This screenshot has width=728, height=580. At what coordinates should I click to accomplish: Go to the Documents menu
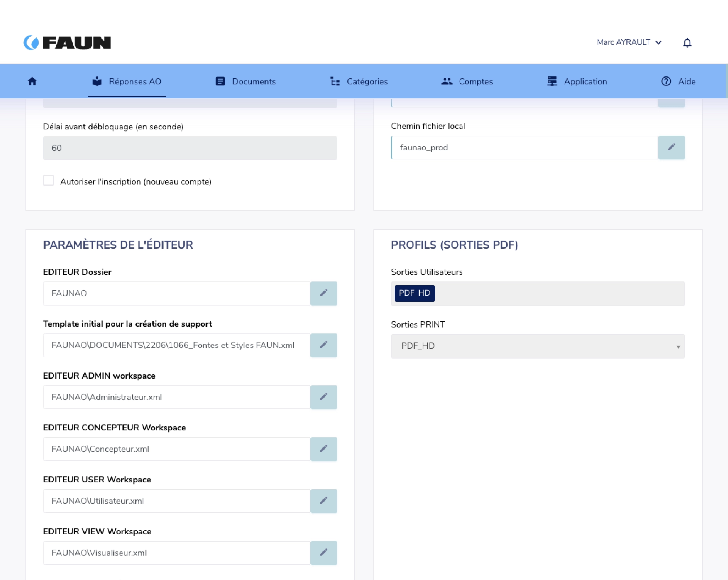pos(246,81)
